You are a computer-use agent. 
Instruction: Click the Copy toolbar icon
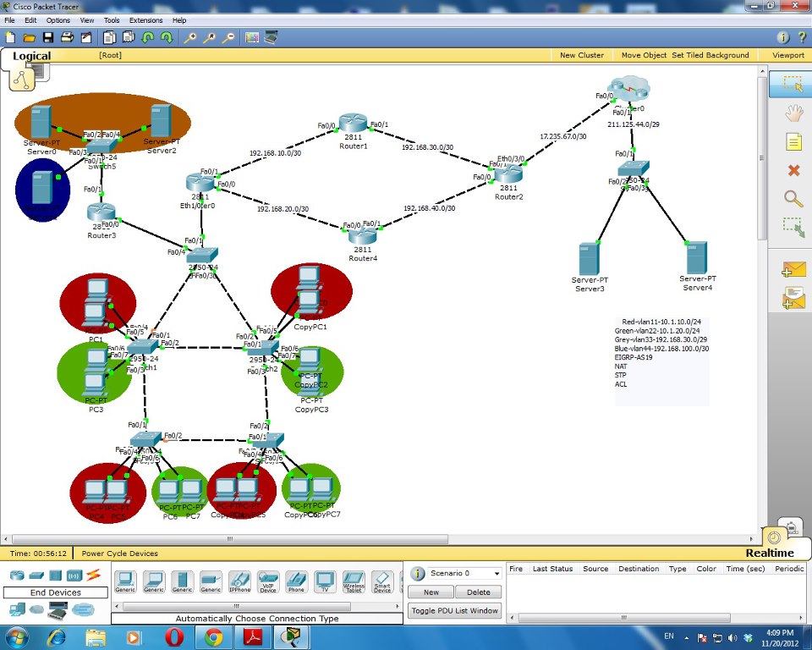tap(109, 37)
